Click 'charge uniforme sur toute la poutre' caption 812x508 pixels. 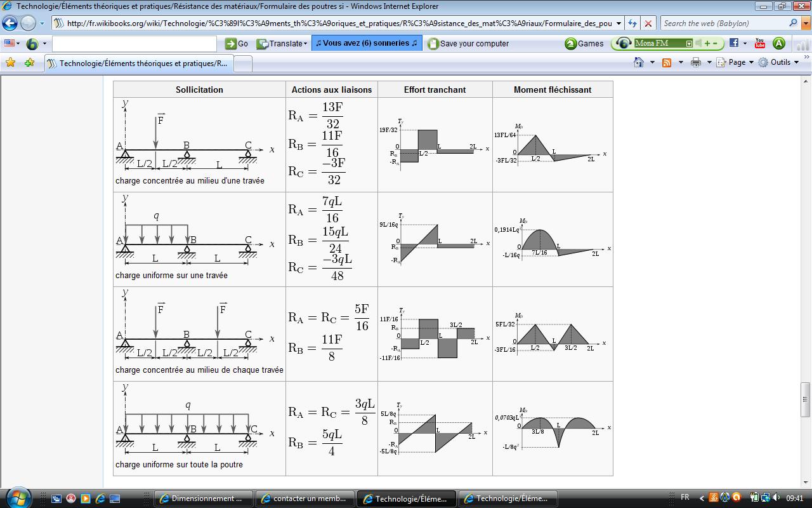point(179,465)
